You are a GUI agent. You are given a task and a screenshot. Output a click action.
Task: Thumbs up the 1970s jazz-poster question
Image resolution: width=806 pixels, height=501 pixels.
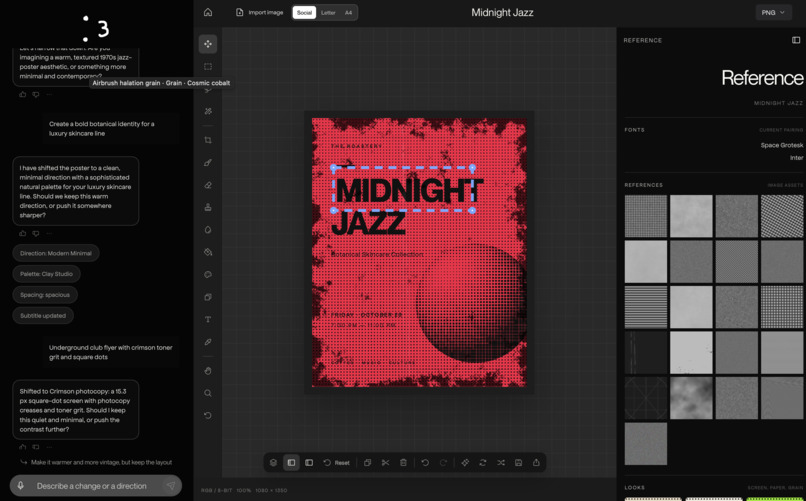pyautogui.click(x=23, y=95)
